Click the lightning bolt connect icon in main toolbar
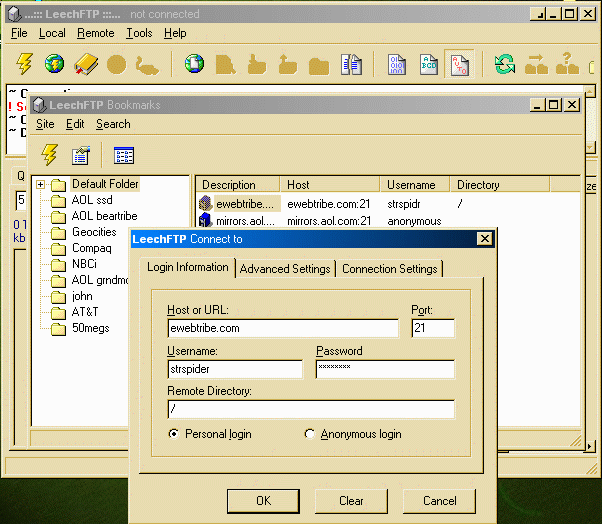Screen dimensions: 602x524 pyautogui.click(x=25, y=66)
